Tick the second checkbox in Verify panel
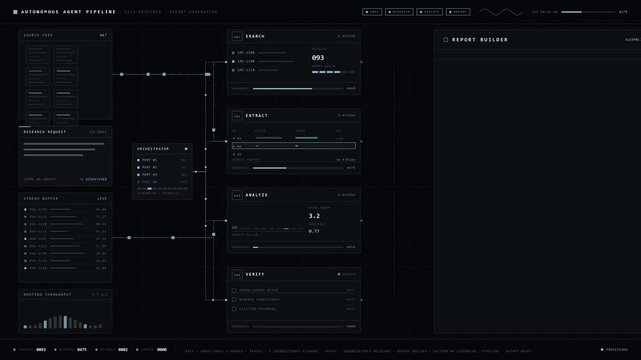The image size is (641, 360). pyautogui.click(x=234, y=300)
